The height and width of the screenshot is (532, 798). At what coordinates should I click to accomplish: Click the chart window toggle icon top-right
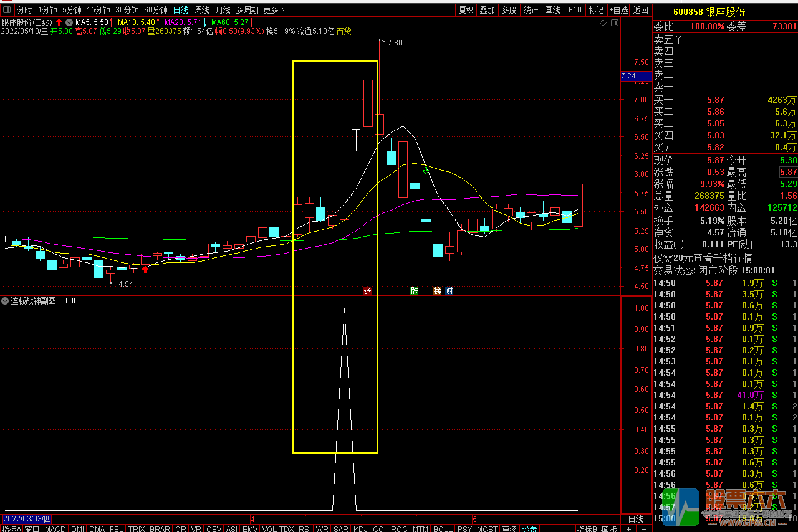click(615, 23)
